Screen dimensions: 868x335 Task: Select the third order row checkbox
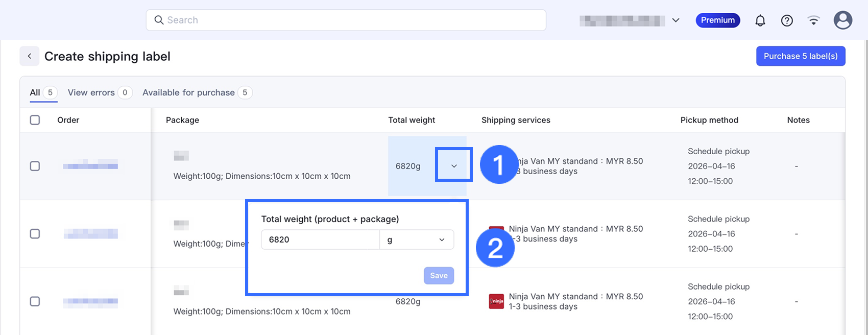[35, 301]
